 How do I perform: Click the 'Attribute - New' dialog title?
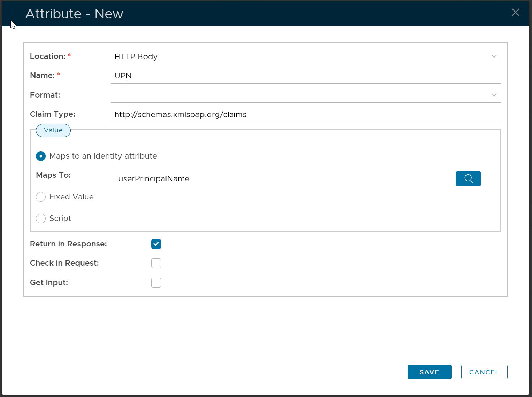pos(74,14)
